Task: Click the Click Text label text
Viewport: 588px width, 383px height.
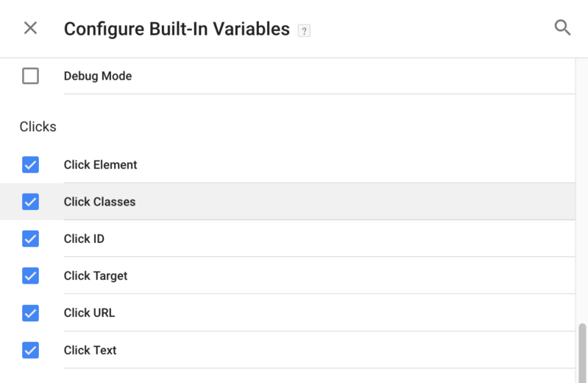Action: 90,350
